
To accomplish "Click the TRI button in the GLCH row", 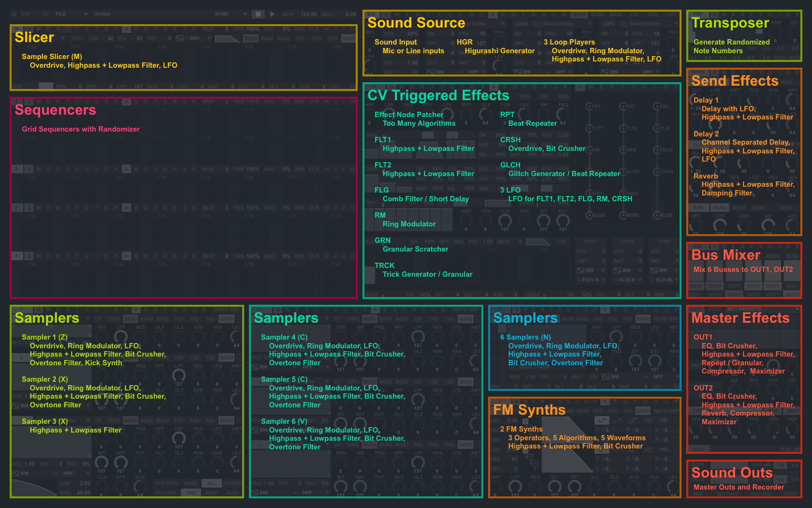I will (x=562, y=241).
